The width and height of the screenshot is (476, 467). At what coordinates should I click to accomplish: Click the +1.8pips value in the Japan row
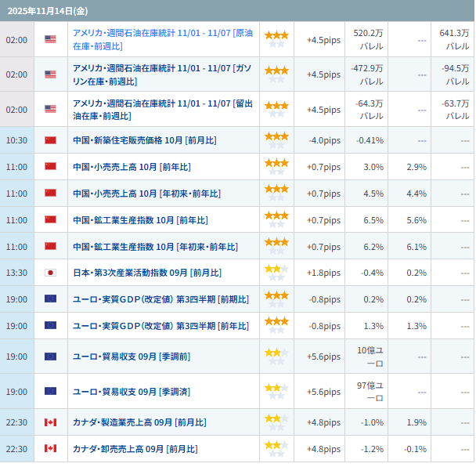point(323,273)
